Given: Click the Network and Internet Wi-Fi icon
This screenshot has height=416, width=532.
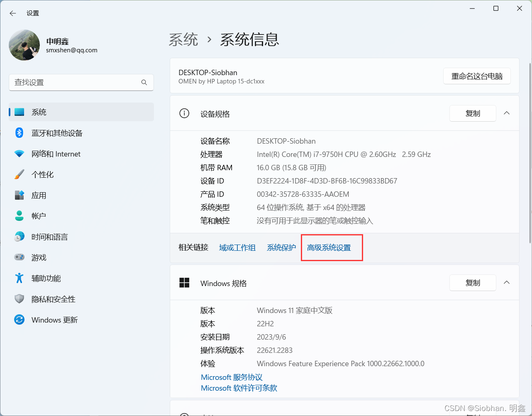Looking at the screenshot, I should point(19,154).
